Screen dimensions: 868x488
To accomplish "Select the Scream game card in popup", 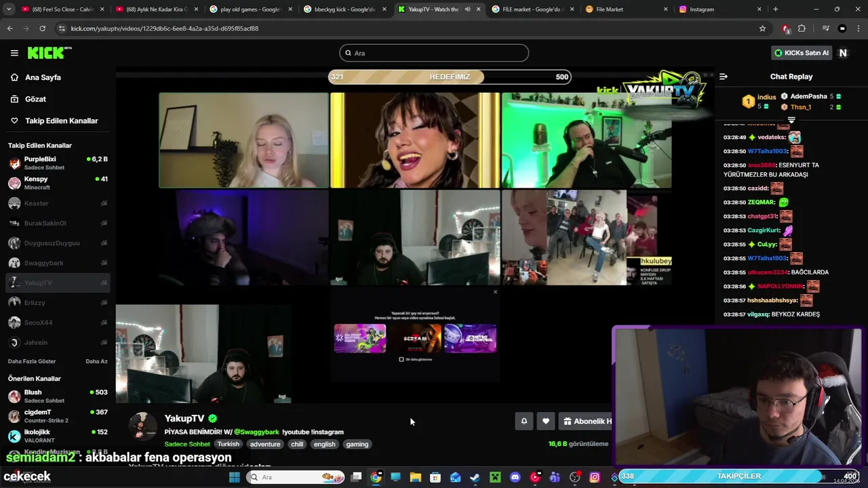I will (x=415, y=338).
